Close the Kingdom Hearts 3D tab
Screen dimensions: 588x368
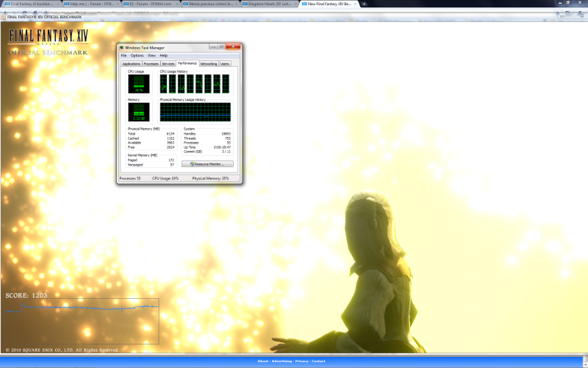coord(296,4)
